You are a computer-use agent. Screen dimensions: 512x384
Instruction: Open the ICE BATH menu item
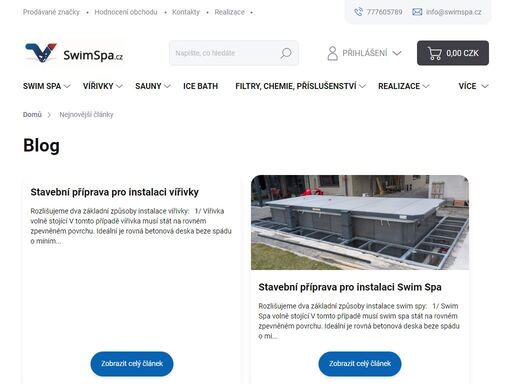pos(200,86)
